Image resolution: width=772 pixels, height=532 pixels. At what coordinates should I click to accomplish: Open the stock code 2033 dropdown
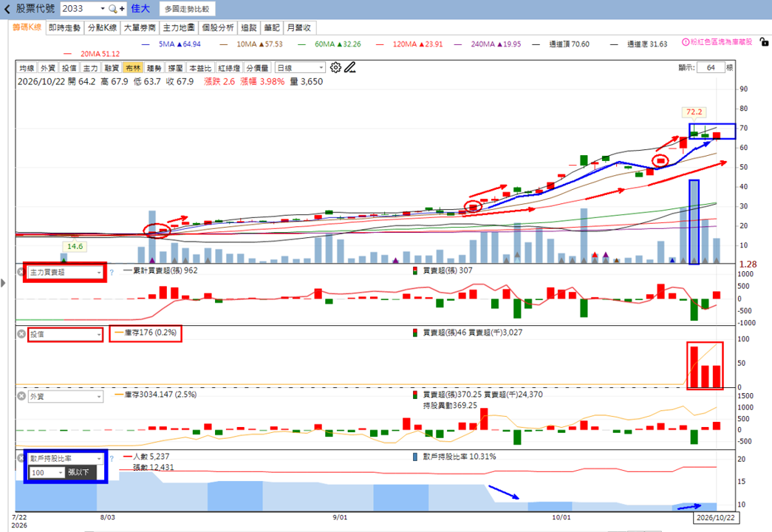103,9
